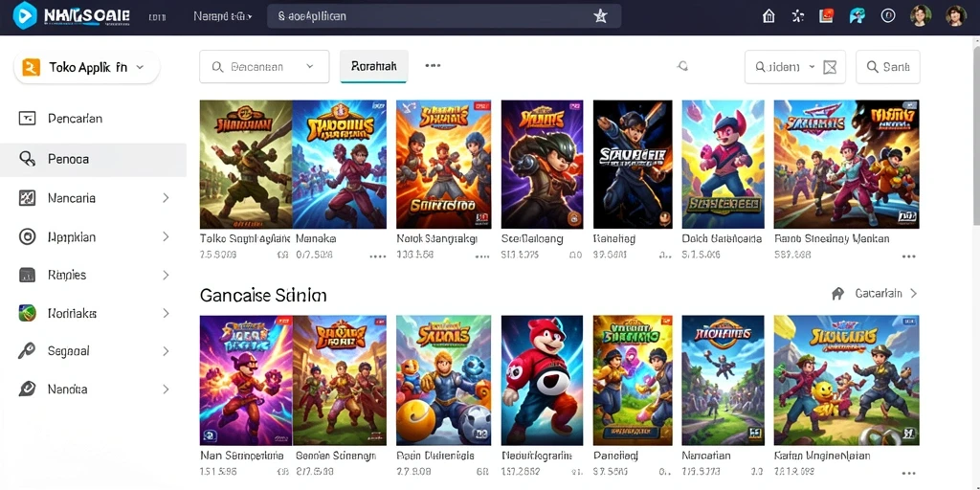
Task: Open the home icon in top bar
Action: pyautogui.click(x=768, y=16)
